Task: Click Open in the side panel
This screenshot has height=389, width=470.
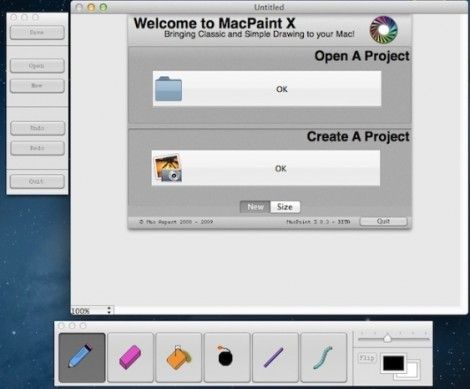Action: [37, 66]
